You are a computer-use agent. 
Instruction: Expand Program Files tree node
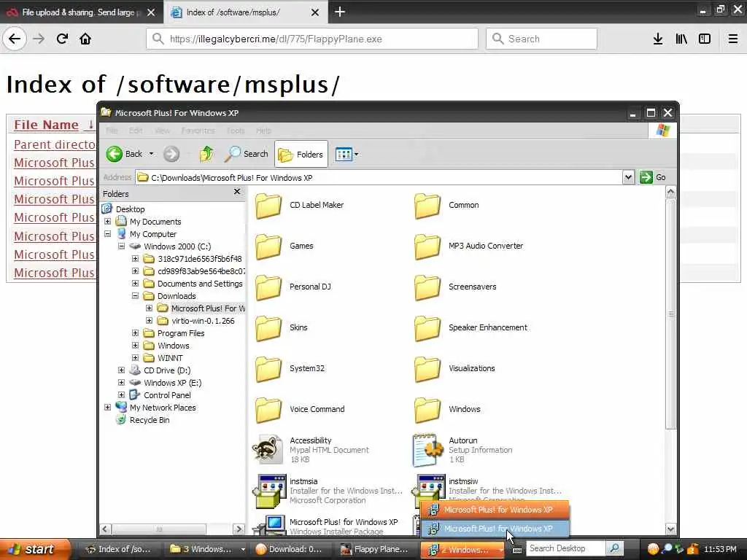point(135,332)
